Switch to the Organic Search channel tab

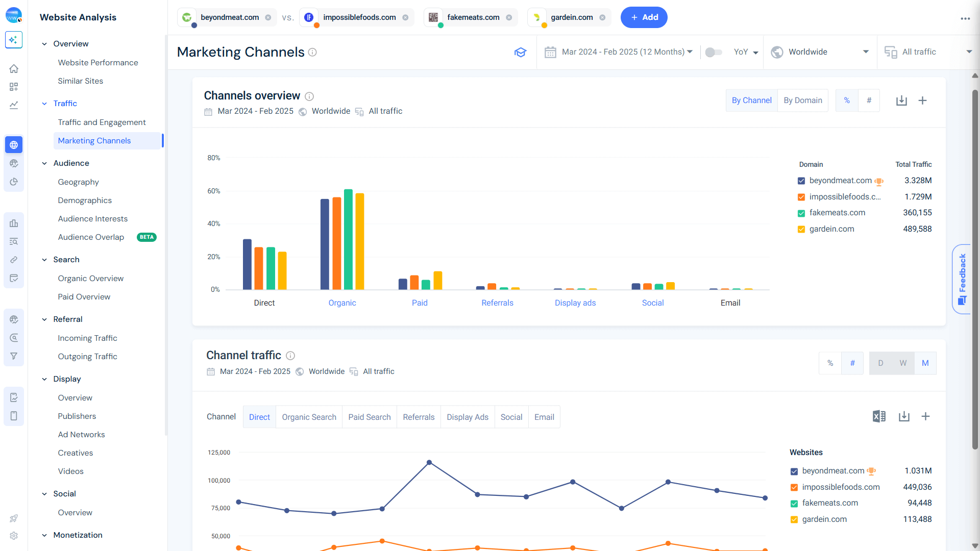(x=309, y=417)
